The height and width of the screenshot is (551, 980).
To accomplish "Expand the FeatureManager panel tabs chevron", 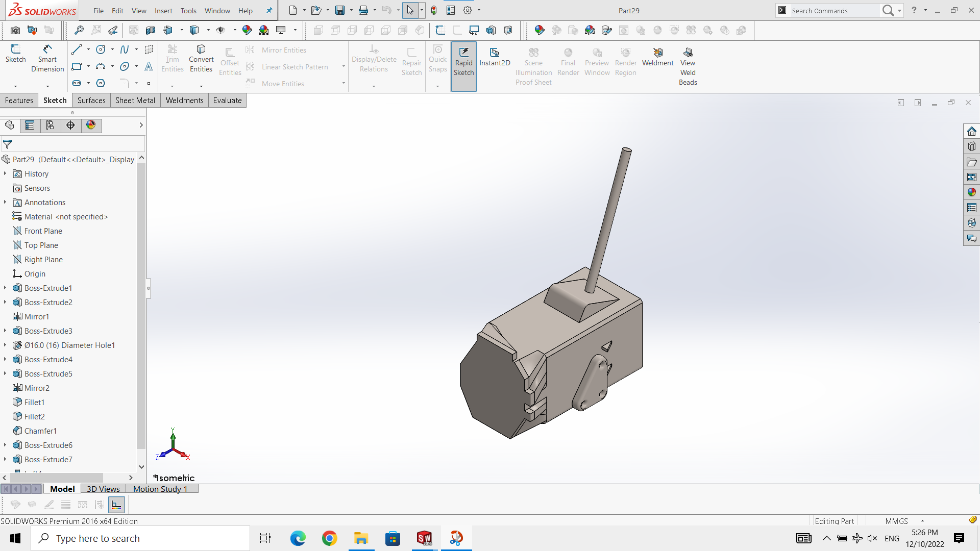I will click(141, 125).
